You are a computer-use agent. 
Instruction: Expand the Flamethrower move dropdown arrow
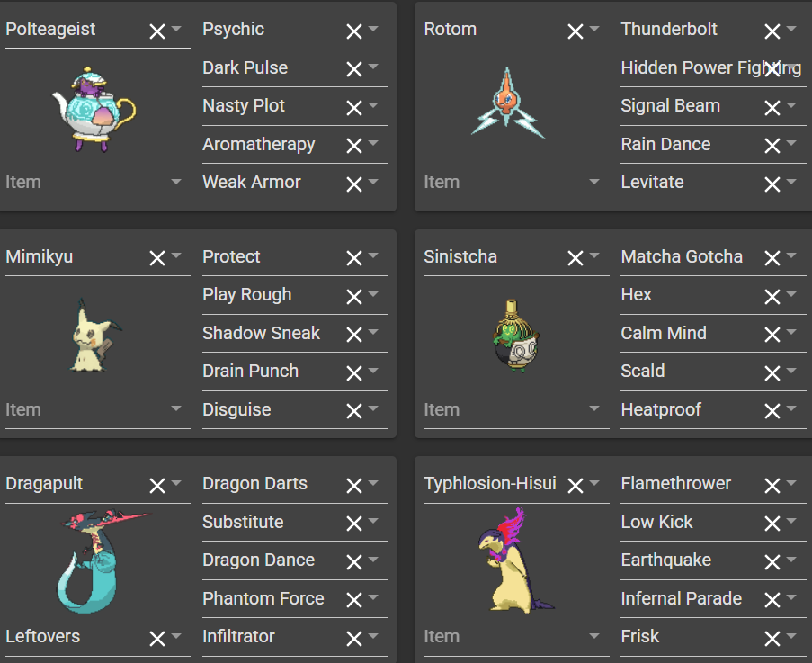click(791, 483)
